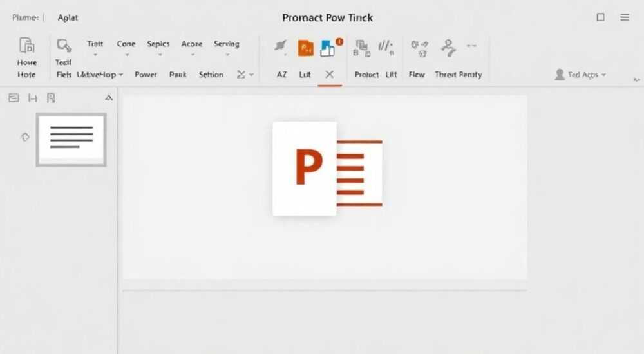Viewport: 644px width, 354px height.
Task: Click the square window icon top right
Action: pos(600,17)
